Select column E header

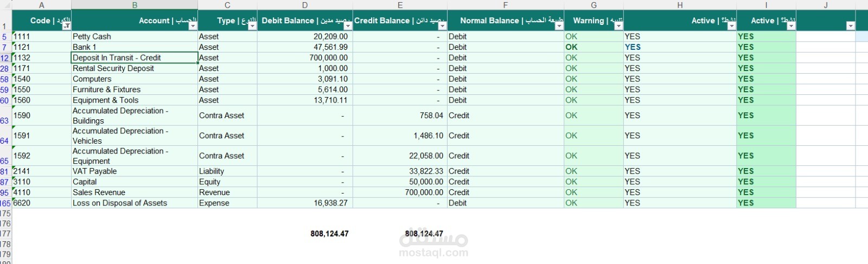point(400,5)
